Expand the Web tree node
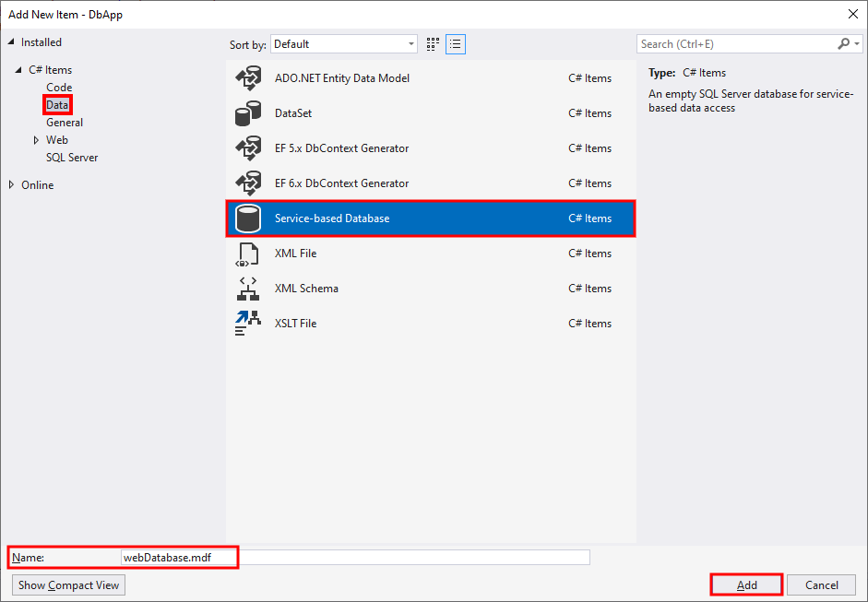Viewport: 868px width, 602px height. 36,140
